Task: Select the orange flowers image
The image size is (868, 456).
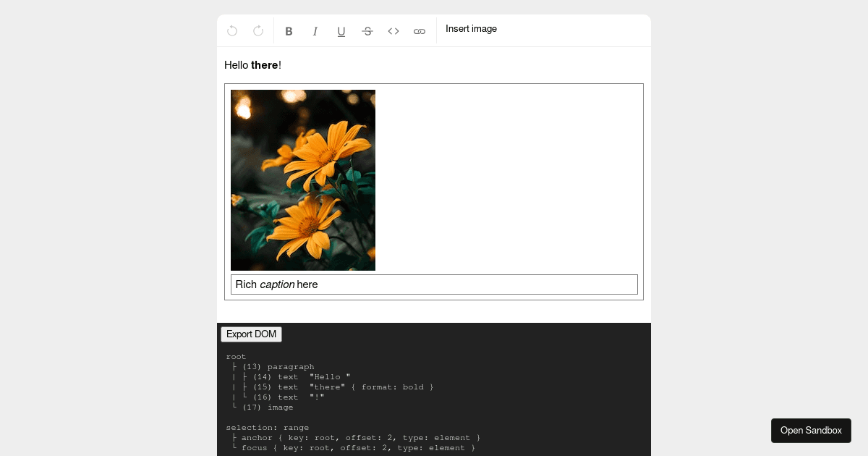Action: click(x=302, y=180)
